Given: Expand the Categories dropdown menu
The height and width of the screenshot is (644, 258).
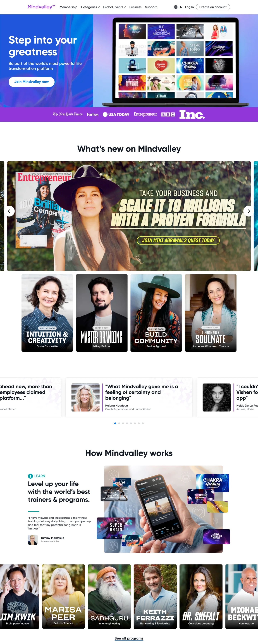Looking at the screenshot, I should click(90, 7).
